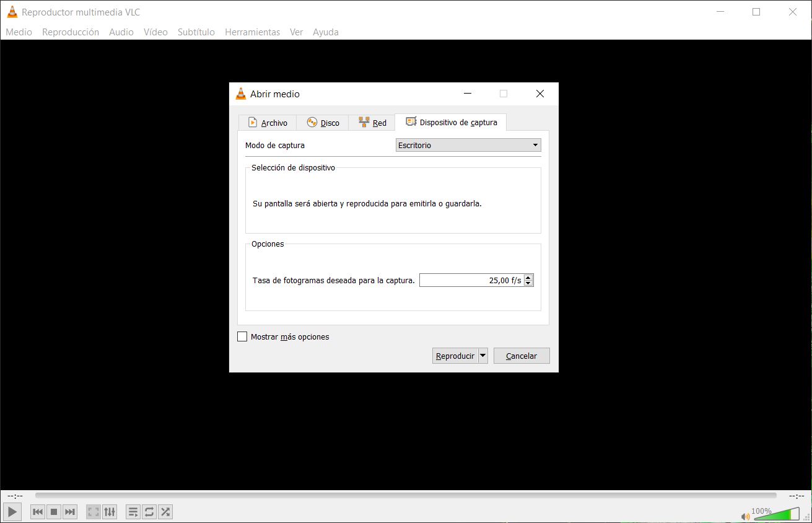The image size is (812, 523).
Task: Increase frame rate with up stepper arrow
Action: click(x=528, y=278)
